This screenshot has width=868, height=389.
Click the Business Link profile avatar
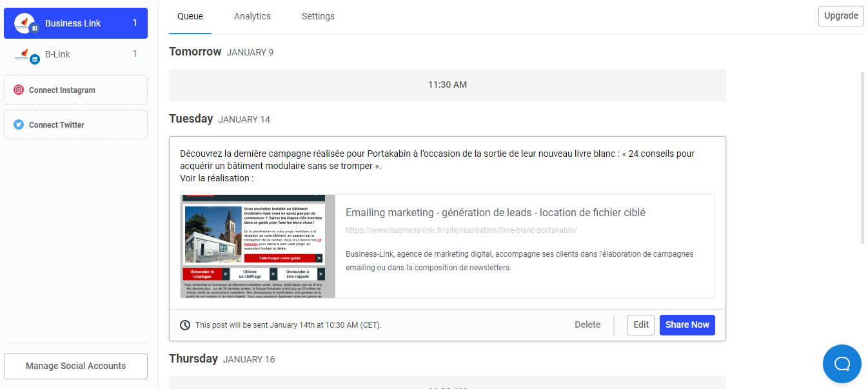(x=25, y=23)
